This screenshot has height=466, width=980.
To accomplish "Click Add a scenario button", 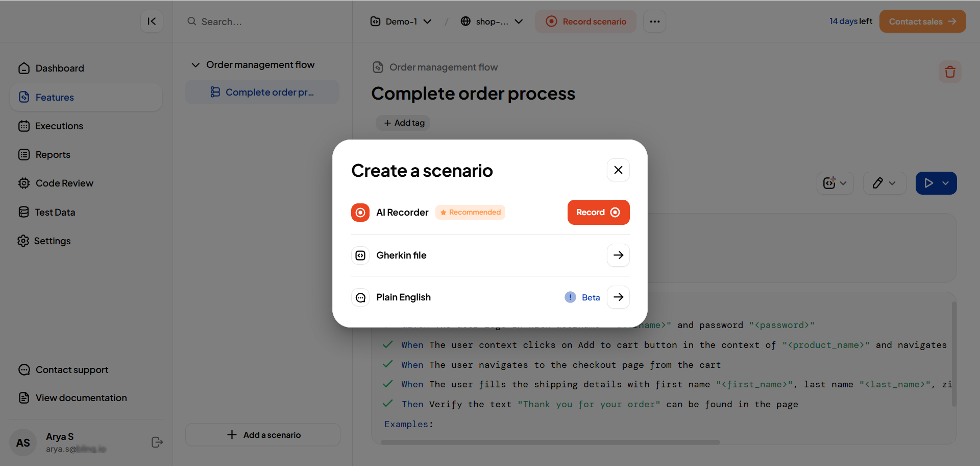I will tap(263, 435).
